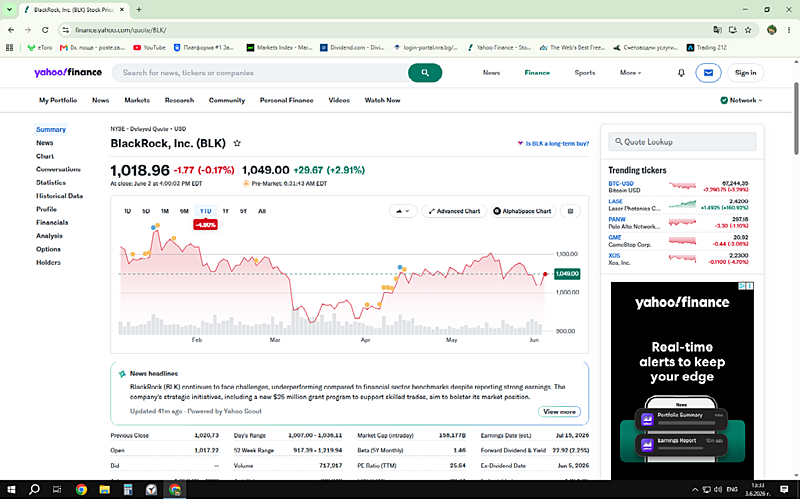Click the Quote Lookup field
Screen dimensions: 800x500
click(x=682, y=142)
